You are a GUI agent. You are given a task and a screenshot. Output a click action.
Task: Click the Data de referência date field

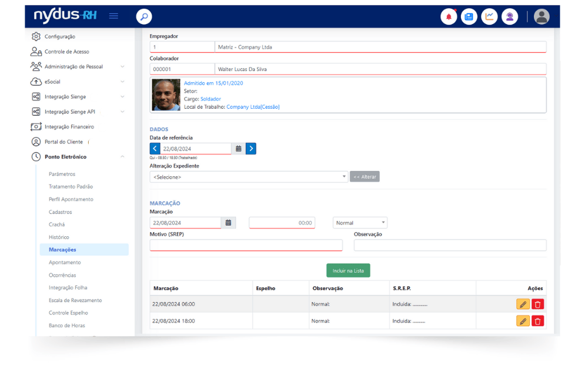196,149
